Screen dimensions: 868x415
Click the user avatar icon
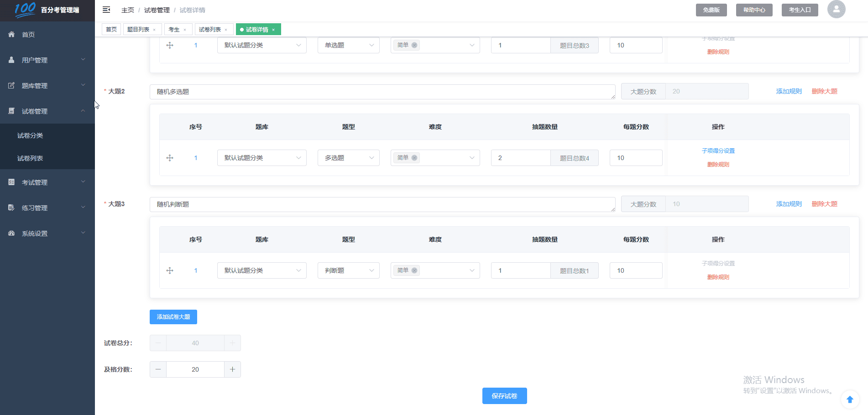[836, 9]
